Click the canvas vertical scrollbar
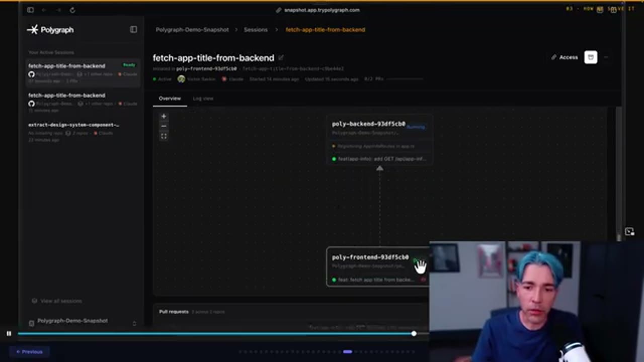Image resolution: width=644 pixels, height=362 pixels. click(x=619, y=173)
